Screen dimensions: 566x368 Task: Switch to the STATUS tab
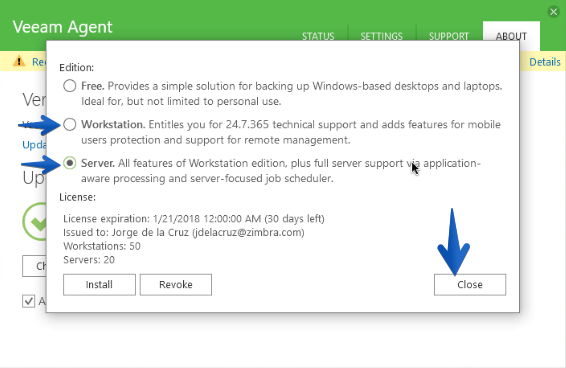pyautogui.click(x=318, y=36)
